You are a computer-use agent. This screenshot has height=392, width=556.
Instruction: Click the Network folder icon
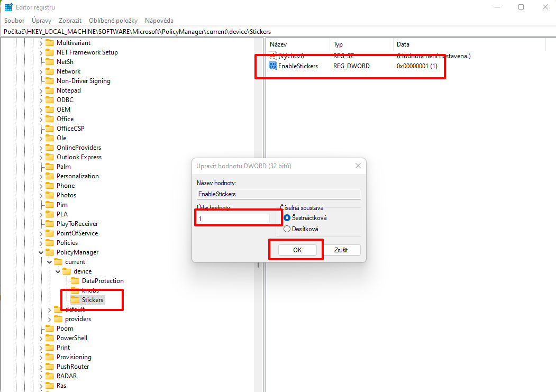click(50, 71)
